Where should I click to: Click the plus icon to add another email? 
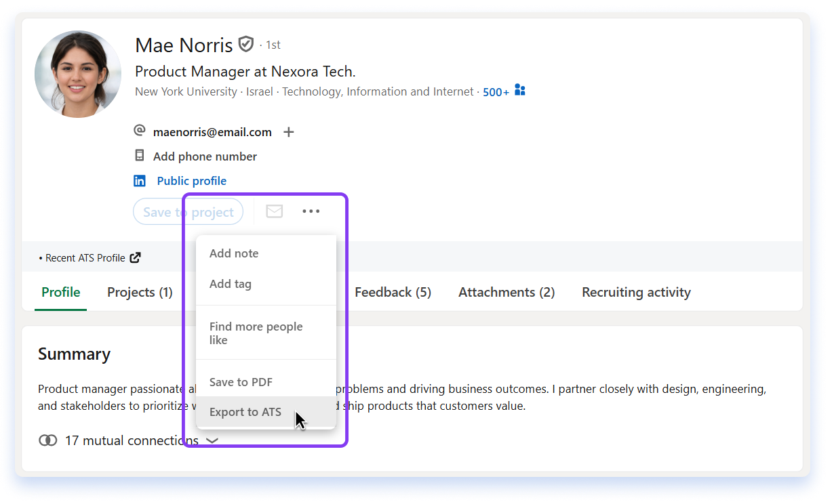[x=289, y=132]
